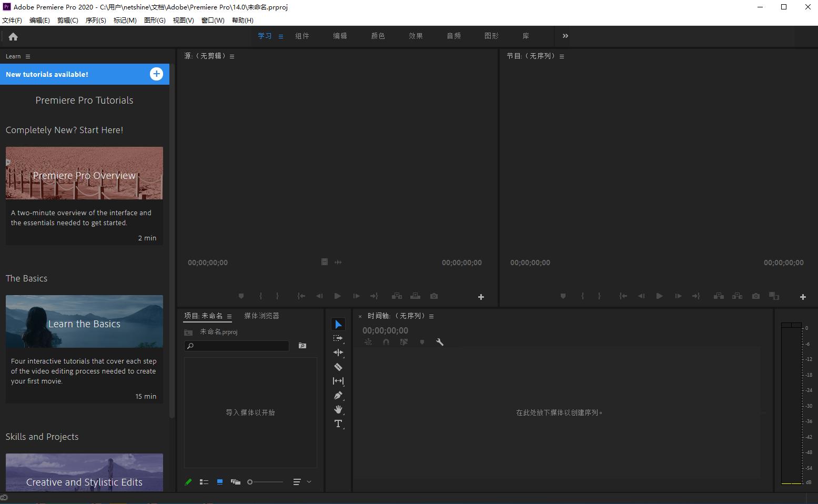Play the Program monitor

coord(660,296)
